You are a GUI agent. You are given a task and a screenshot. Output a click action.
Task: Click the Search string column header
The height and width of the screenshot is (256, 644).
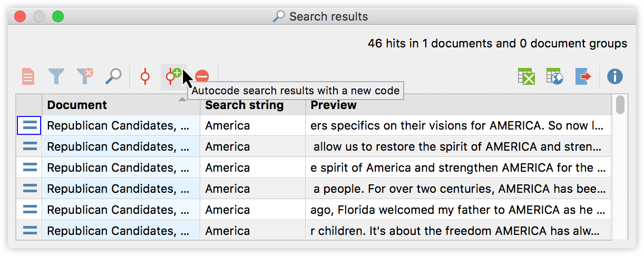point(253,105)
